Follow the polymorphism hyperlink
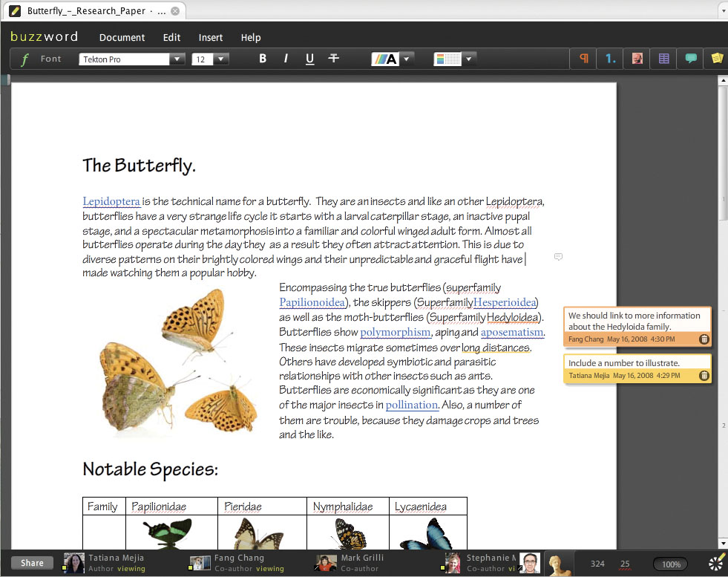The width and height of the screenshot is (728, 577). coord(395,332)
